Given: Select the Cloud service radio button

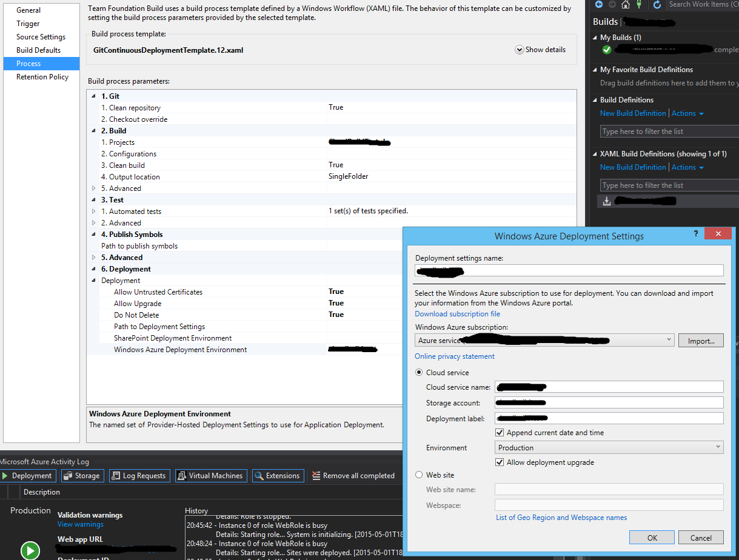Looking at the screenshot, I should [419, 373].
